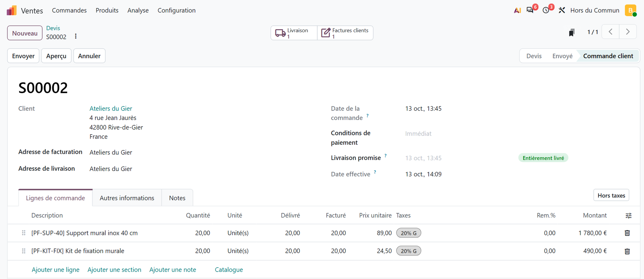Image resolution: width=644 pixels, height=279 pixels.
Task: Open the Analyse menu
Action: coord(138,10)
